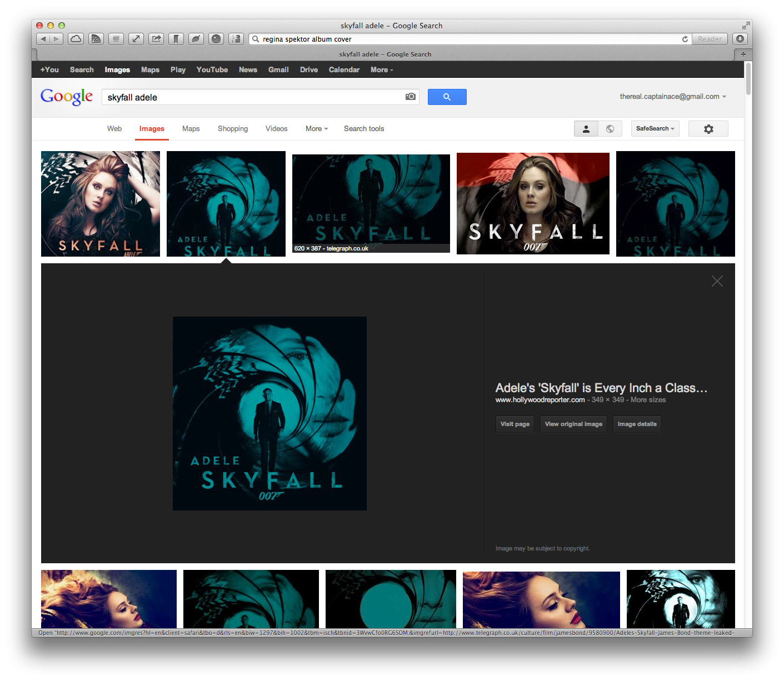
Task: Enter full screen via top-right arrows icon
Action: point(746,26)
